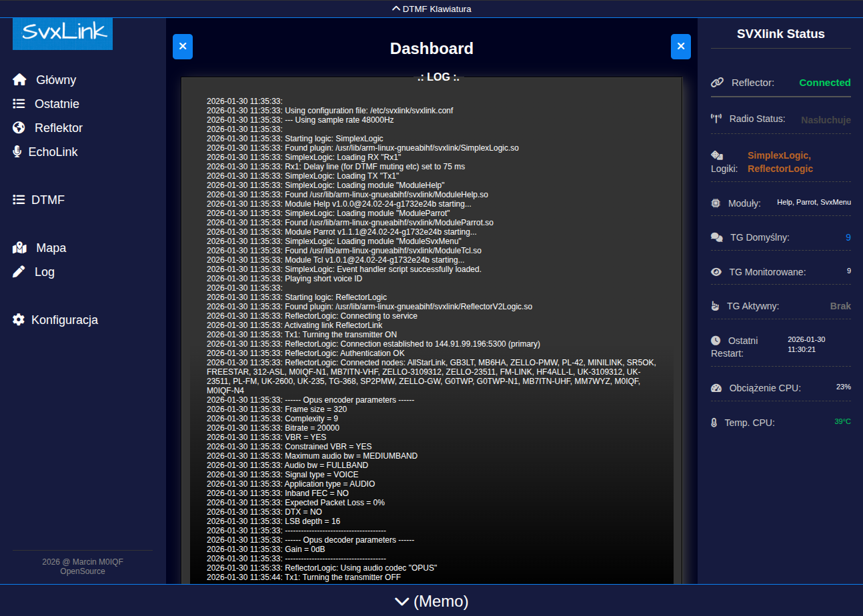This screenshot has height=616, width=863.
Task: Close dashboard with left X button
Action: (183, 47)
